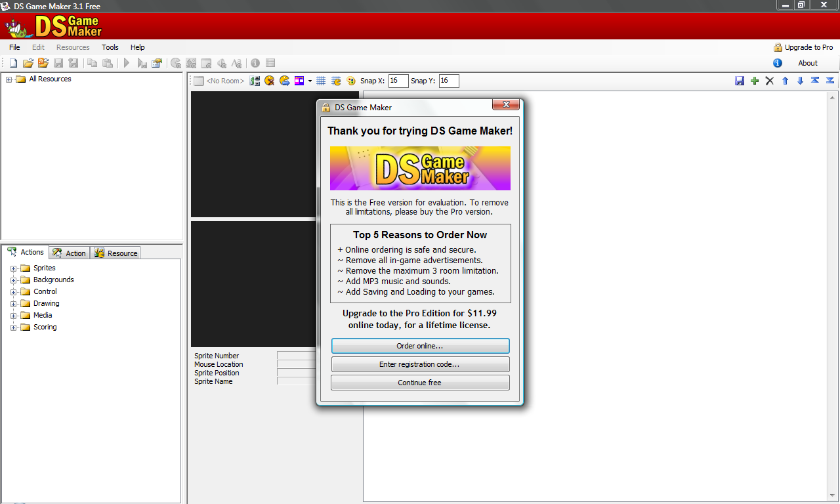Viewport: 840px width, 504px height.
Task: Click Enter registration code button
Action: pos(420,364)
